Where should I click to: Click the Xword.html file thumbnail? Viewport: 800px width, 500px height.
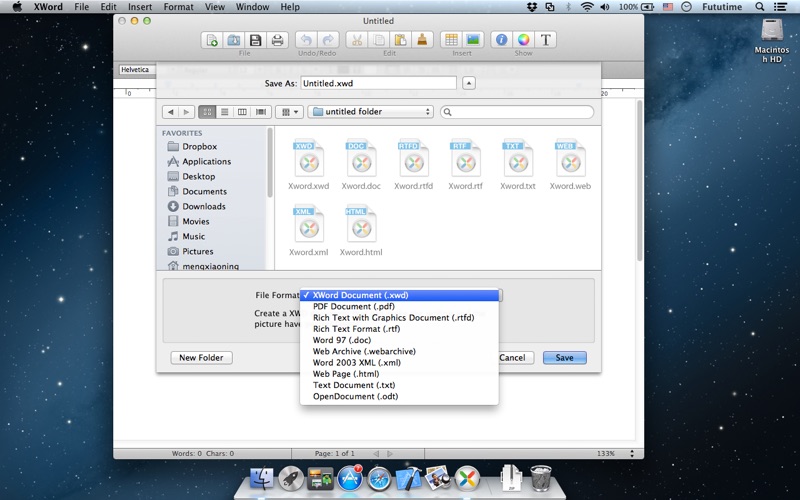(361, 224)
